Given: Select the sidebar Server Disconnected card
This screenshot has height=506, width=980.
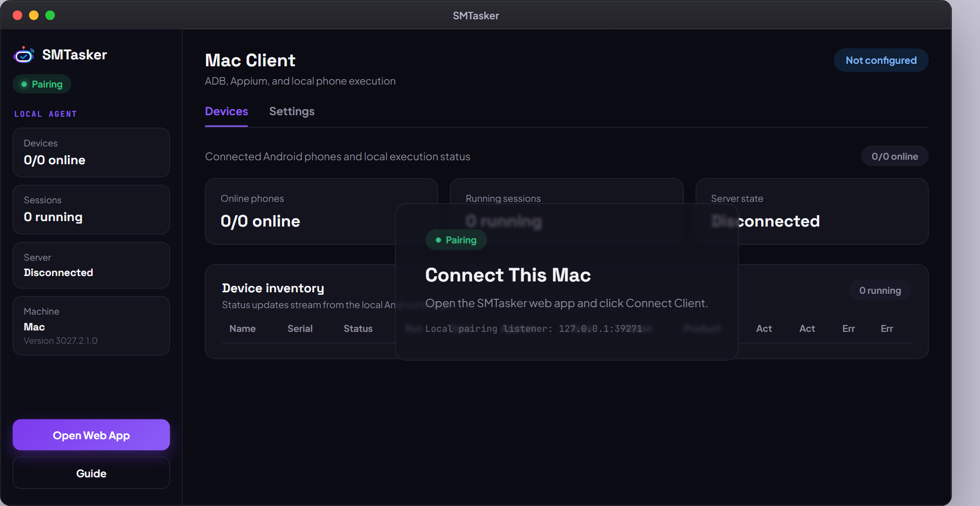Looking at the screenshot, I should 91,265.
